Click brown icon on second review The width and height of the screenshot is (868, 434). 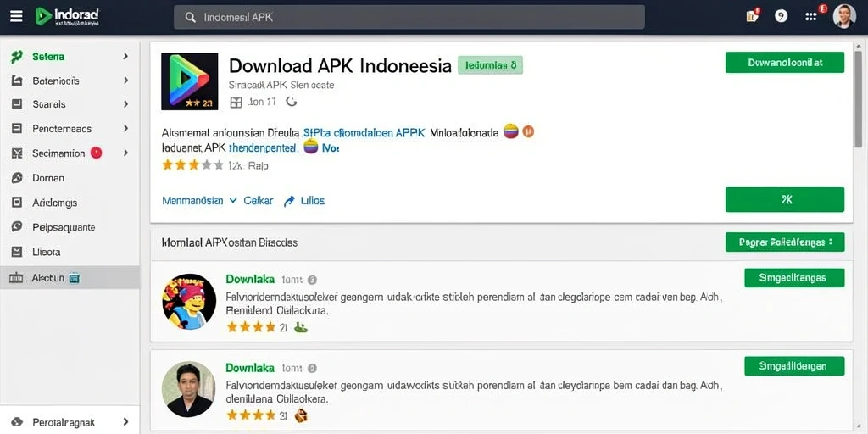pyautogui.click(x=301, y=415)
